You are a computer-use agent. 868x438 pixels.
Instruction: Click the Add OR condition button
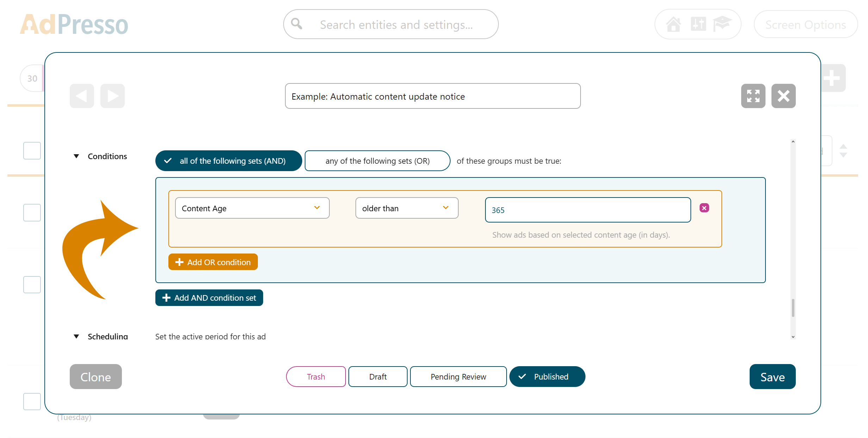213,262
